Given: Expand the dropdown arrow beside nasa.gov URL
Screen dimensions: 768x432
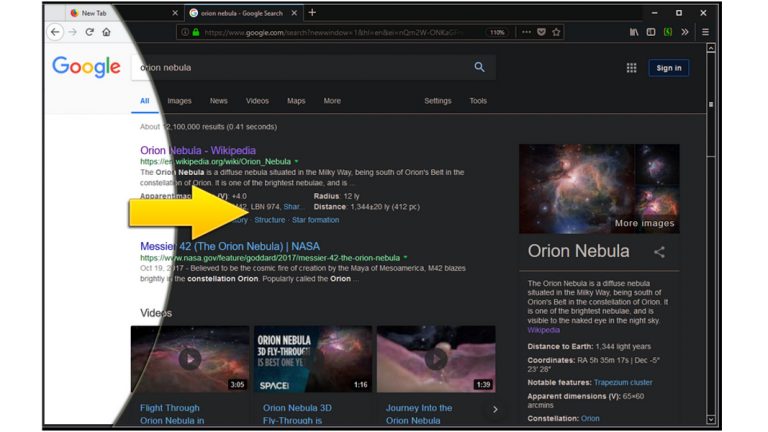Looking at the screenshot, I should tap(405, 257).
